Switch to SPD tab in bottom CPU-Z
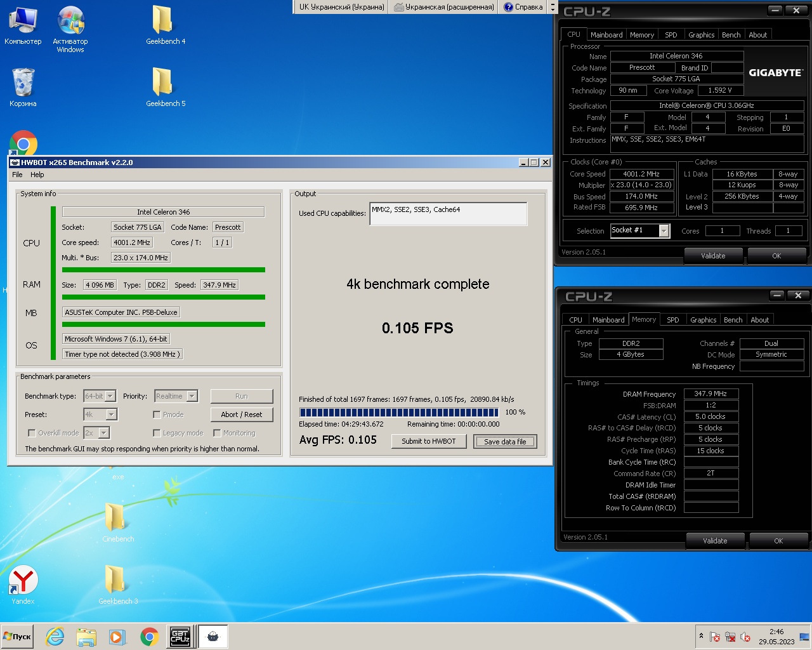Image resolution: width=812 pixels, height=650 pixels. pyautogui.click(x=673, y=320)
